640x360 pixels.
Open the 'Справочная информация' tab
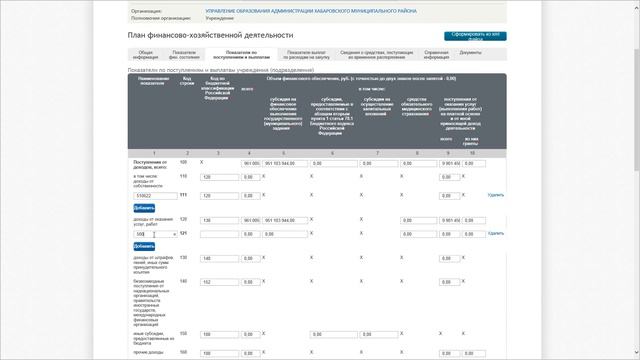pos(436,55)
